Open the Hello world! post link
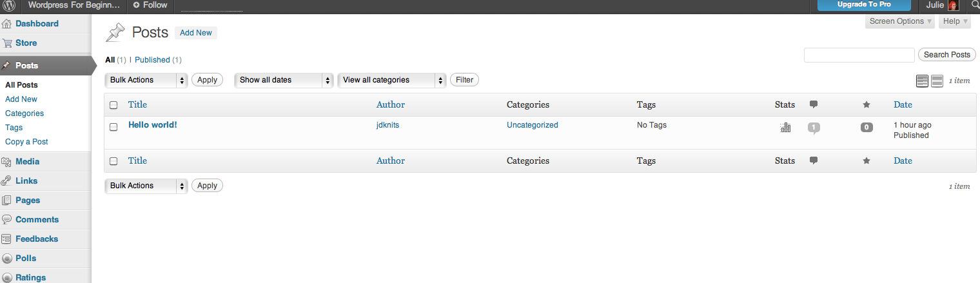980x283 pixels. tap(153, 125)
